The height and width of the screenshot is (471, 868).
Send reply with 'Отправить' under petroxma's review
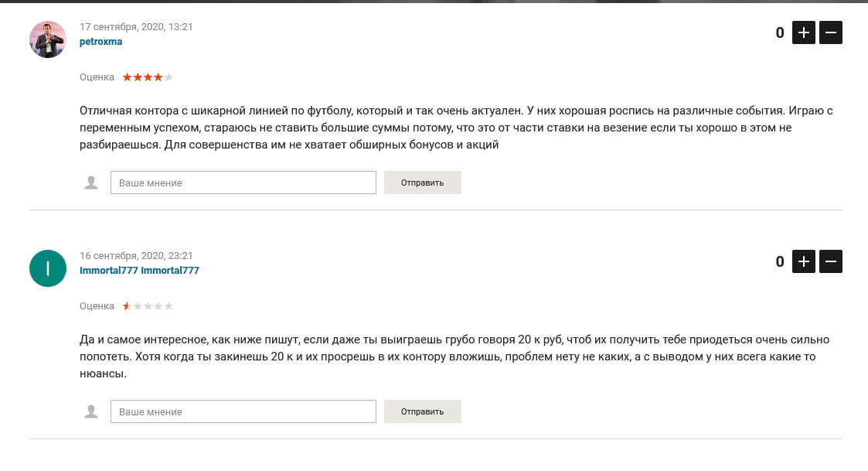[x=422, y=183]
